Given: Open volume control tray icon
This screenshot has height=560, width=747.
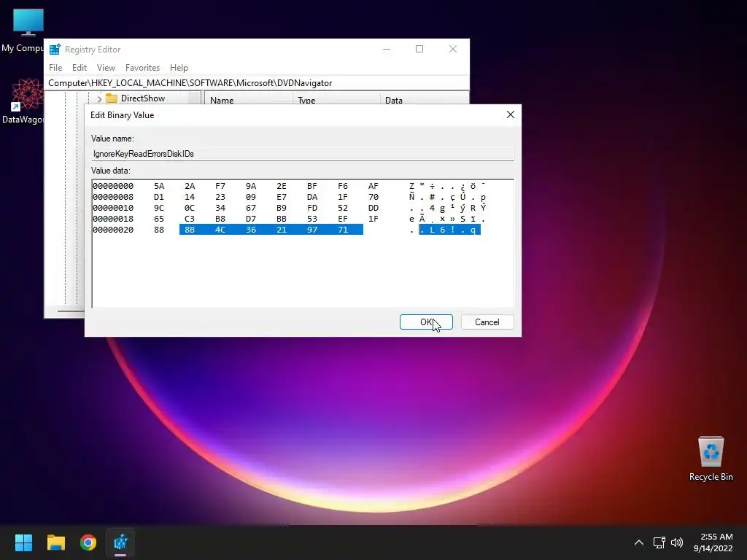Looking at the screenshot, I should pos(676,542).
